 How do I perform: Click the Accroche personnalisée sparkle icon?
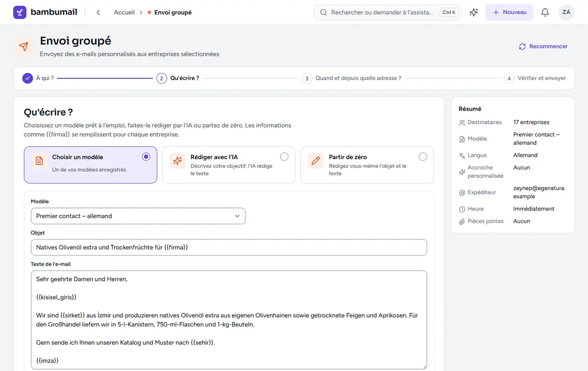click(462, 172)
